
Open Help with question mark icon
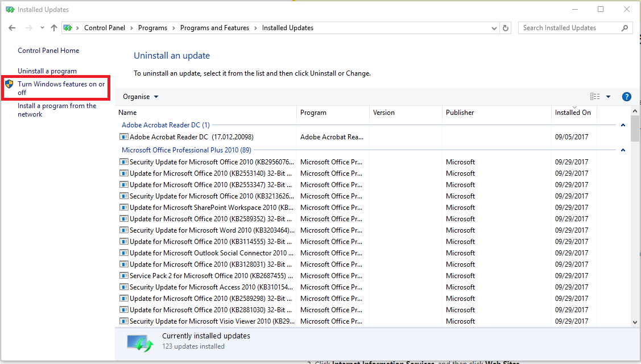626,97
